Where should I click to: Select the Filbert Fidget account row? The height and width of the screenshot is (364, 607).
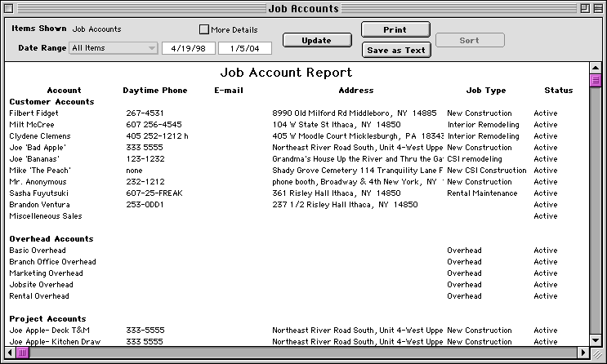[x=36, y=113]
